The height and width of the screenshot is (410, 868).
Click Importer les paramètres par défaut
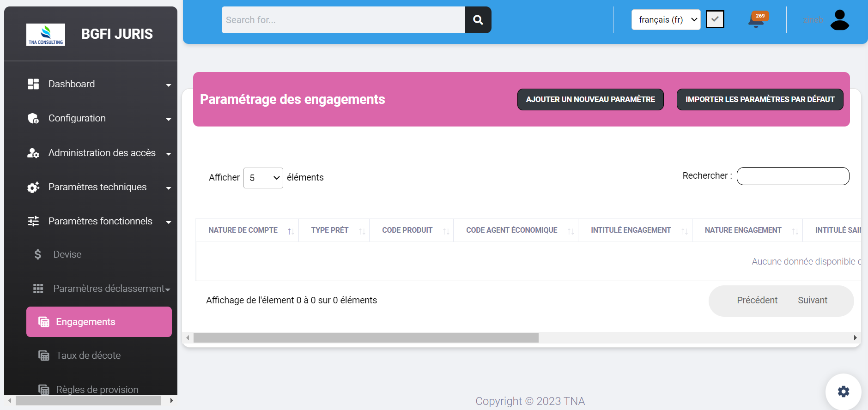(759, 99)
